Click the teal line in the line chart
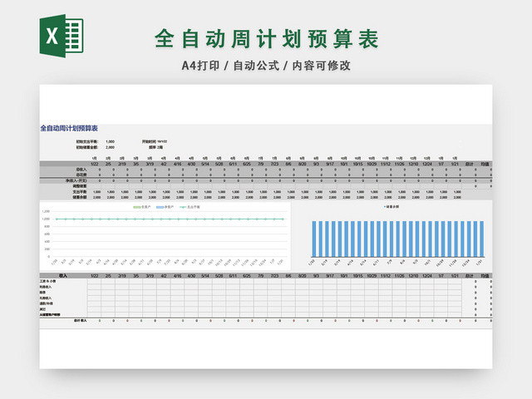Viewport: 532px width, 399px height. 170,219
